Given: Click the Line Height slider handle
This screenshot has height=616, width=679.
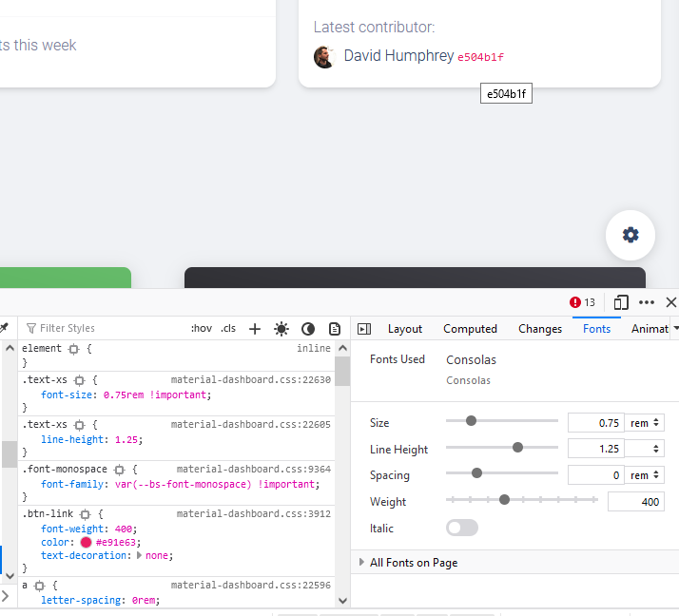Looking at the screenshot, I should [517, 447].
